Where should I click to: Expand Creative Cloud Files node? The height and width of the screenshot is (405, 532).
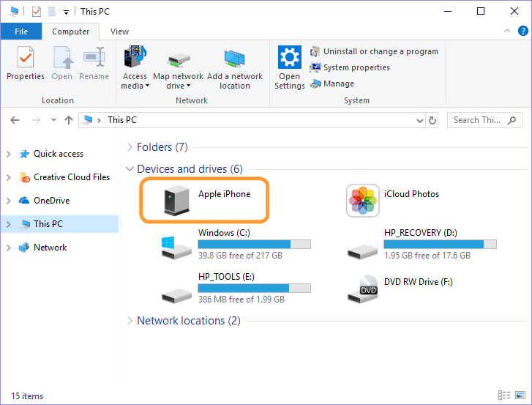coord(9,177)
